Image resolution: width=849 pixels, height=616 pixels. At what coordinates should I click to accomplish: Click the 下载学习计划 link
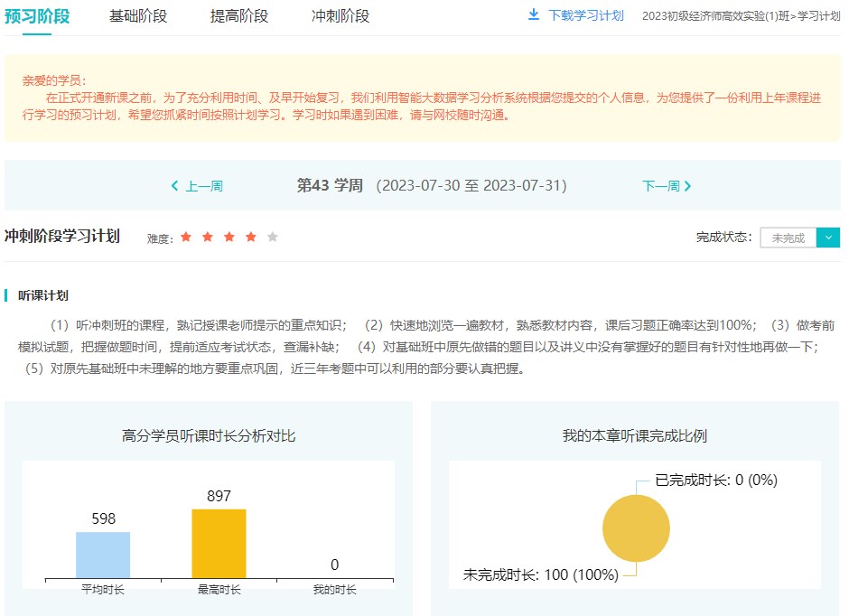coord(585,15)
